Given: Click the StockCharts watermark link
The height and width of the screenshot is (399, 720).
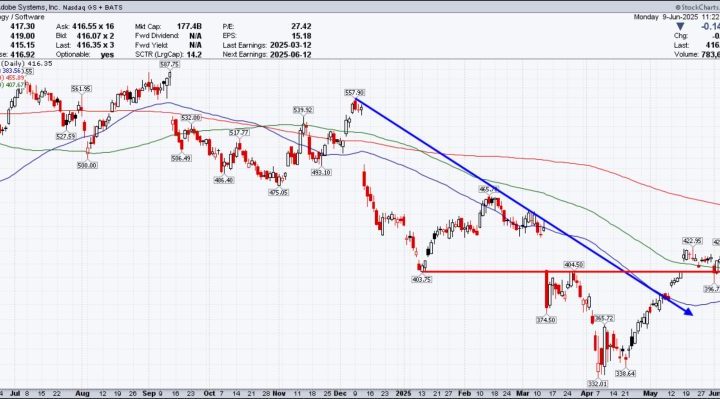Looking at the screenshot, I should click(697, 7).
